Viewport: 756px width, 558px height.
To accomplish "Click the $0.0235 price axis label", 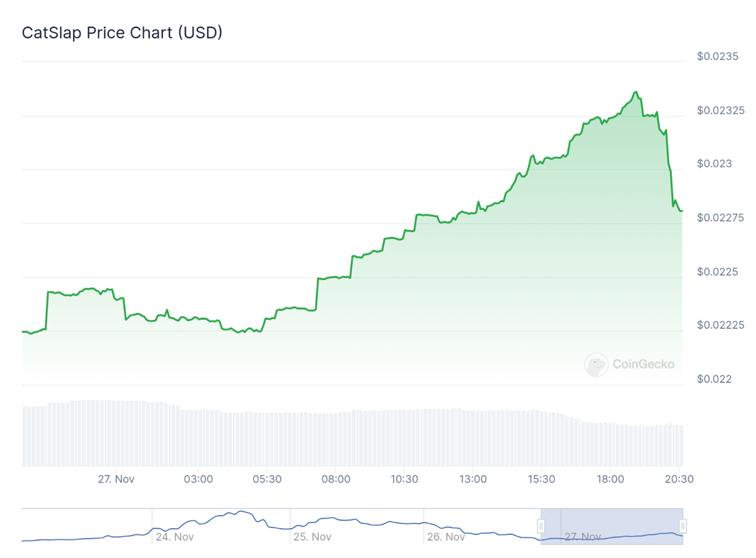I will click(x=718, y=56).
